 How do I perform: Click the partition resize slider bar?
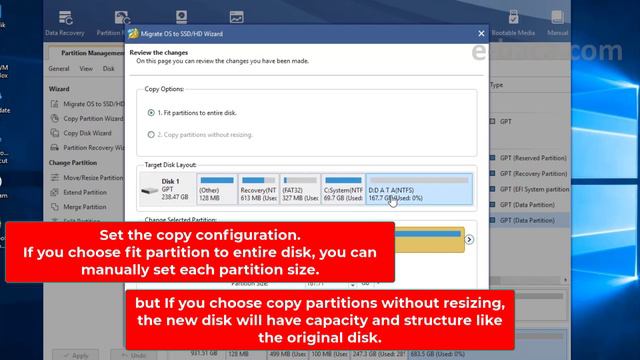point(429,240)
